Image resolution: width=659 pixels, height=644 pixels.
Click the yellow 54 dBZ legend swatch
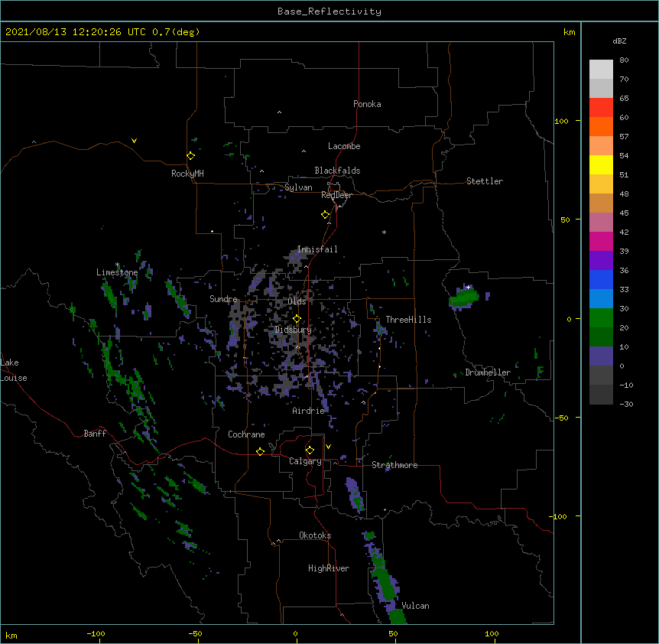pos(601,164)
